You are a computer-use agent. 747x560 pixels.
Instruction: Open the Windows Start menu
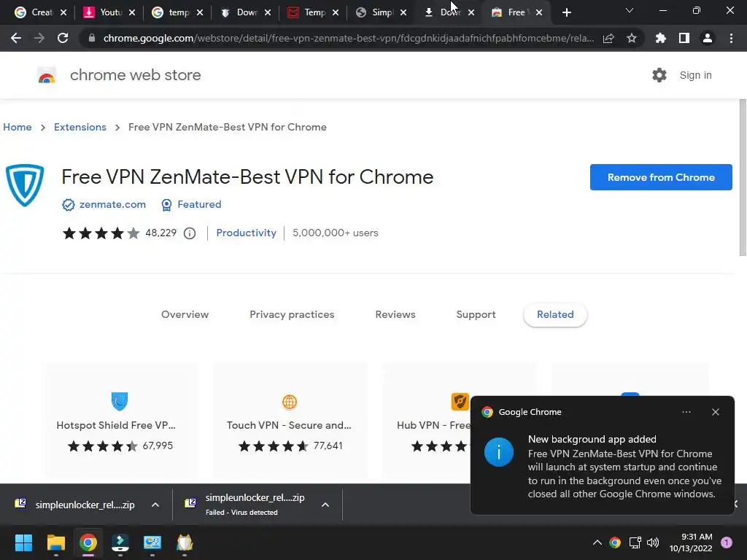[23, 542]
